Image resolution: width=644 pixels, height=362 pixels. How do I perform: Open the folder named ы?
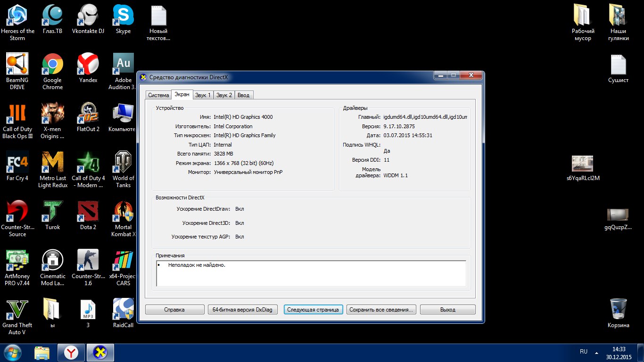[52, 313]
